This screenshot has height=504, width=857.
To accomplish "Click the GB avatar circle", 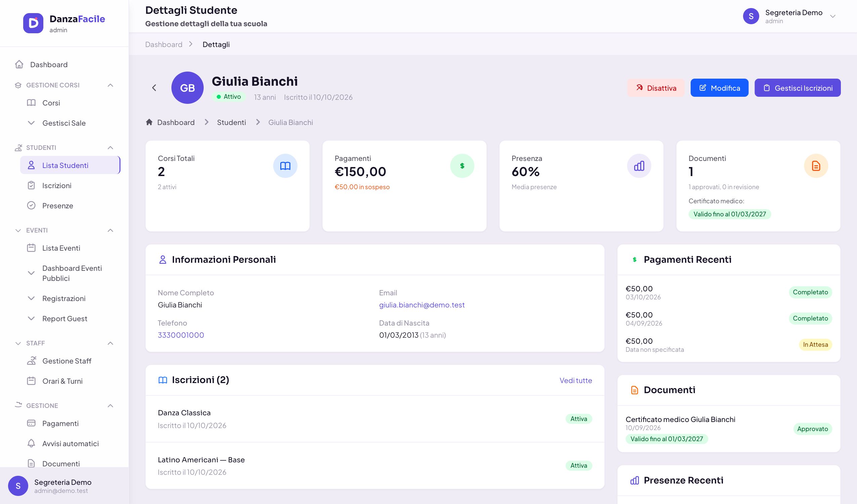I will point(188,88).
